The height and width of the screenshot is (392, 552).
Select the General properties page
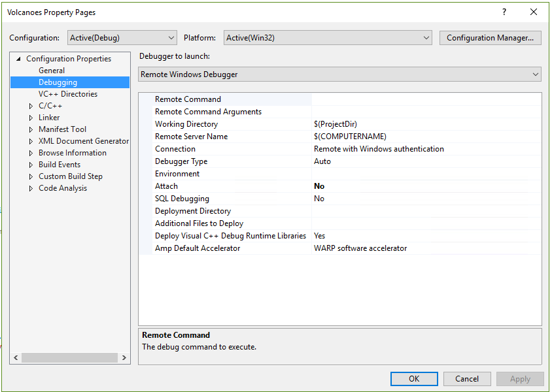pyautogui.click(x=52, y=70)
